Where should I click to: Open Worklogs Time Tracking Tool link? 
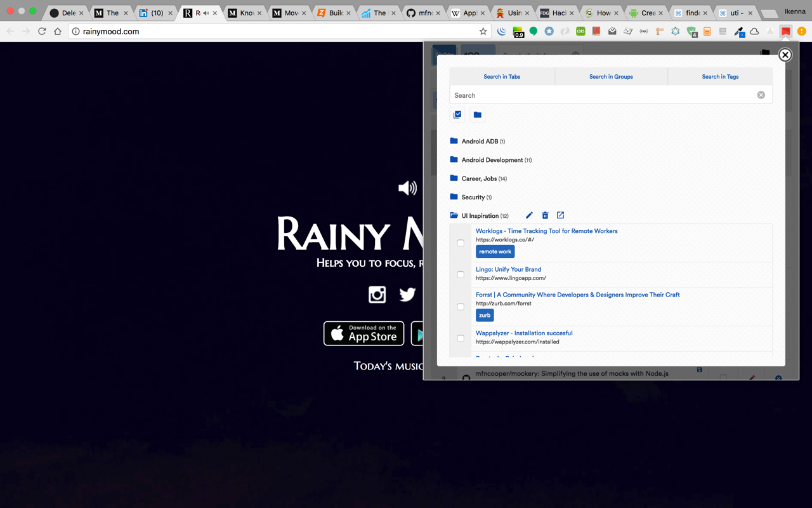546,231
